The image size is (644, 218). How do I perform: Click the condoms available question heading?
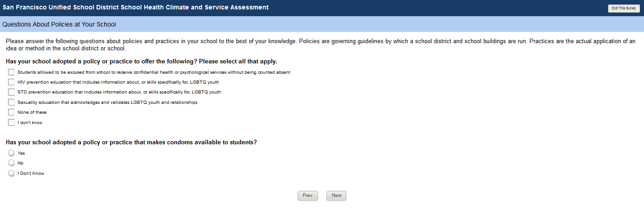[131, 142]
